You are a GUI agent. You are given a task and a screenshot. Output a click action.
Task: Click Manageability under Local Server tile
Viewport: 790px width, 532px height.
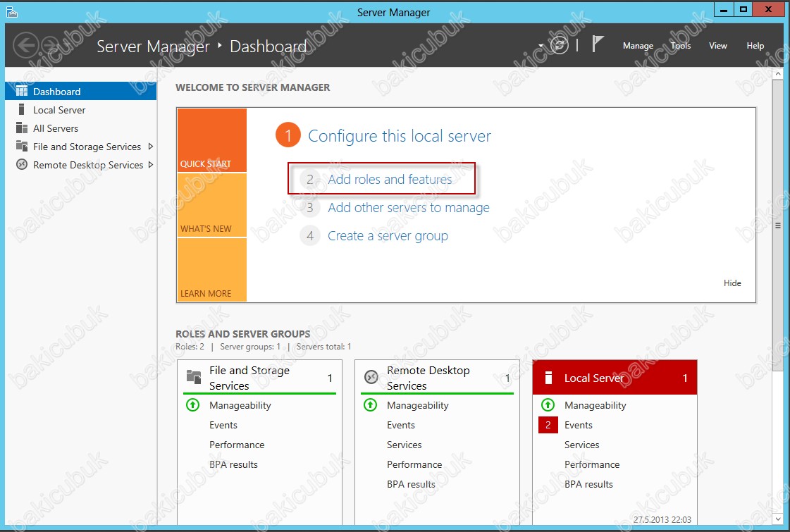[x=595, y=406]
